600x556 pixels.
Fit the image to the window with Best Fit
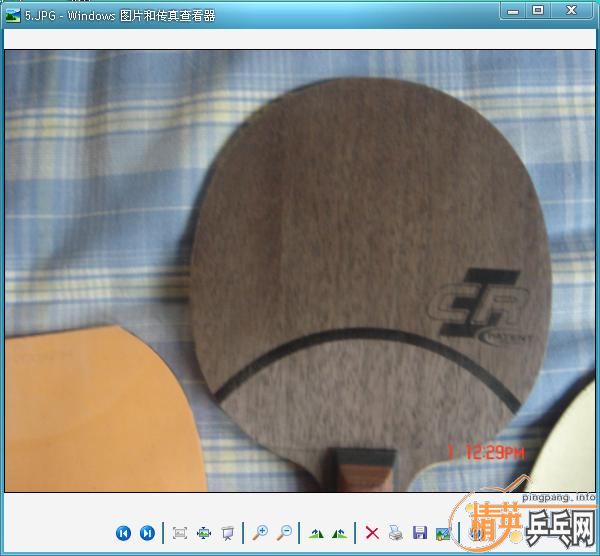point(180,533)
